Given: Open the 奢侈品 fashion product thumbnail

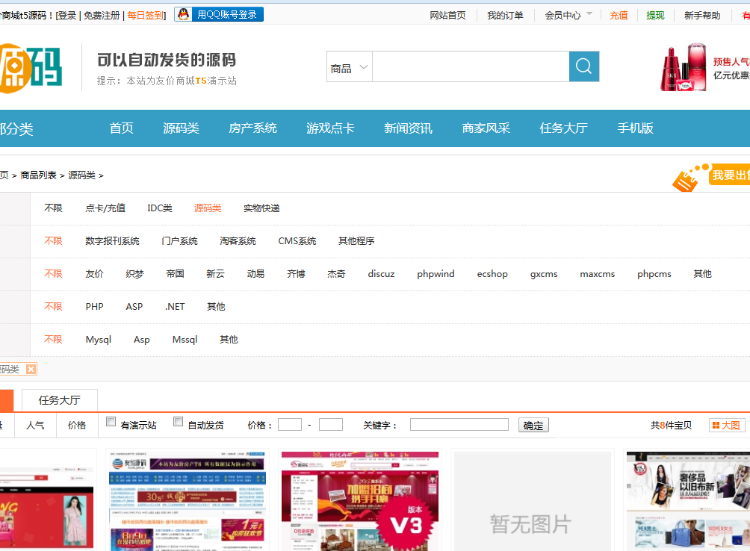Looking at the screenshot, I should coord(688,501).
